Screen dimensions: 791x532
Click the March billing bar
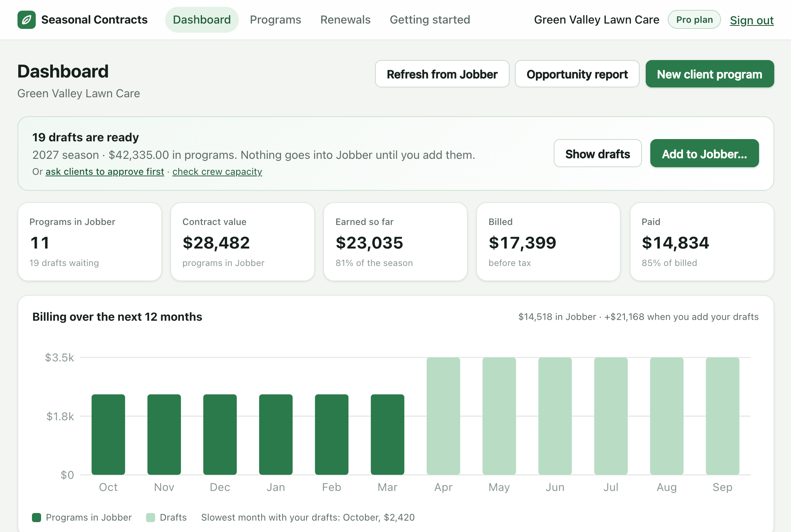coord(388,434)
